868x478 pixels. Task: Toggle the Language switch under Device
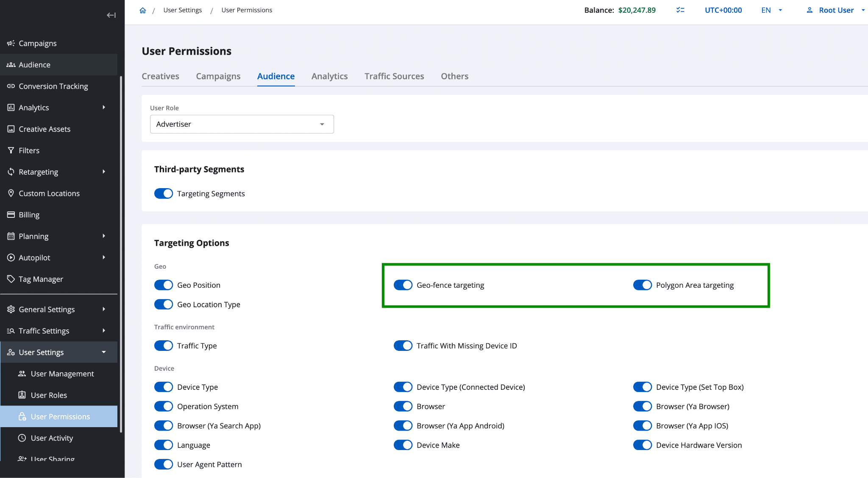(164, 445)
